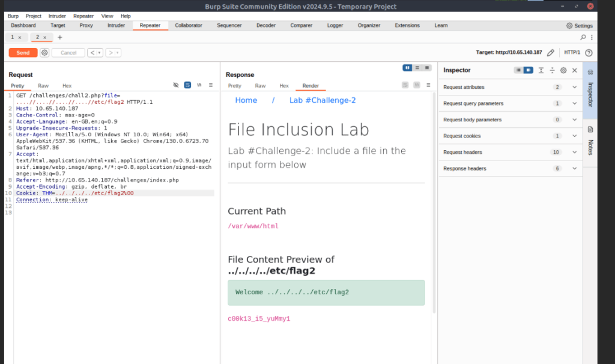Add a new Repeater tab
This screenshot has height=364, width=615.
[59, 37]
